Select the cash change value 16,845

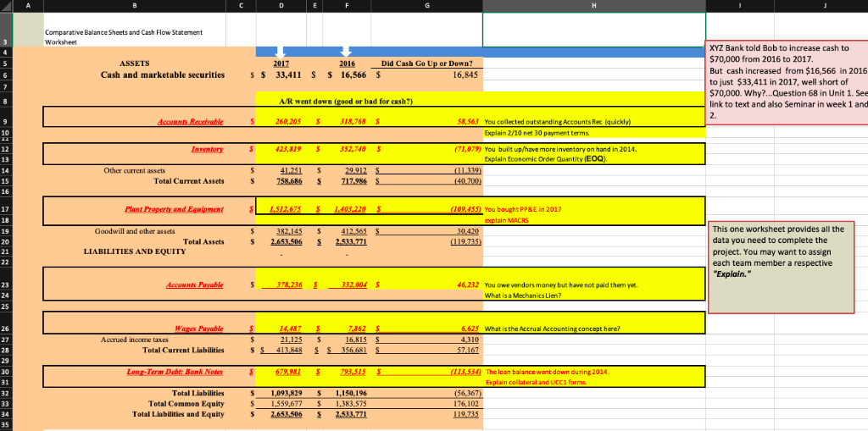coord(467,75)
